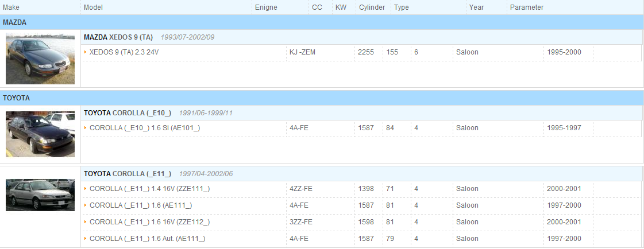Click the orange arrow beside COROLLA 1.6 Si
644x249 pixels.
[x=86, y=127]
